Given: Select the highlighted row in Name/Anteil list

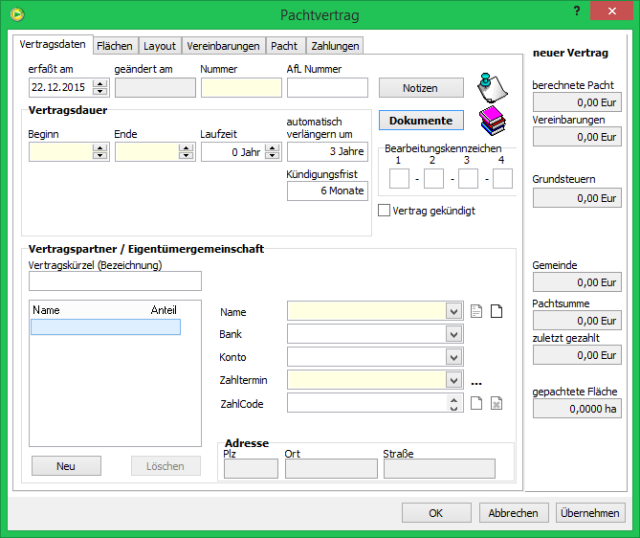Looking at the screenshot, I should coord(106,327).
